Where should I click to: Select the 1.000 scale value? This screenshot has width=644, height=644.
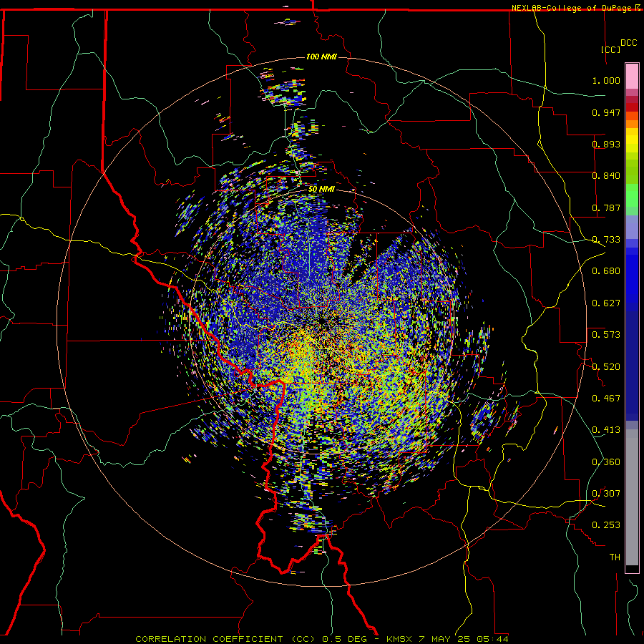click(606, 80)
